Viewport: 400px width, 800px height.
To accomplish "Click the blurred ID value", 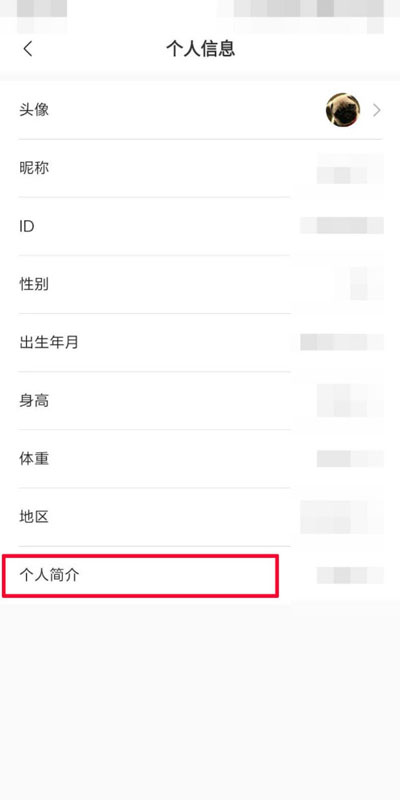I will click(x=342, y=225).
